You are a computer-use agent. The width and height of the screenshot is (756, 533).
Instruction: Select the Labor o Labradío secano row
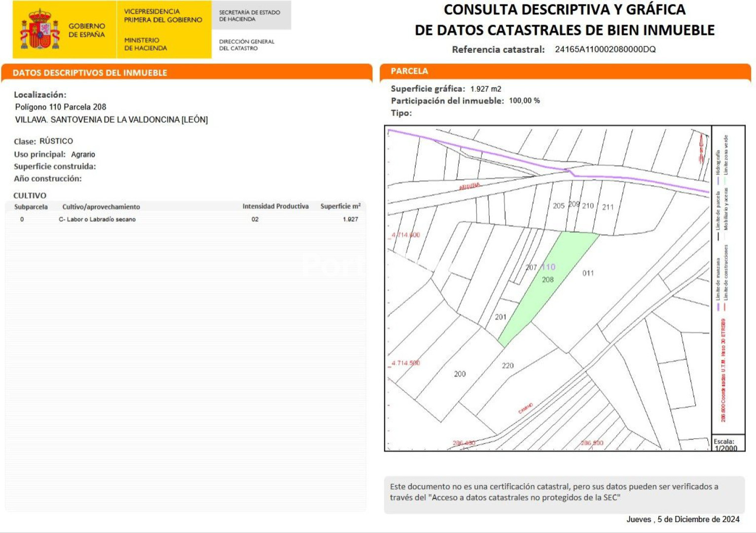click(185, 219)
